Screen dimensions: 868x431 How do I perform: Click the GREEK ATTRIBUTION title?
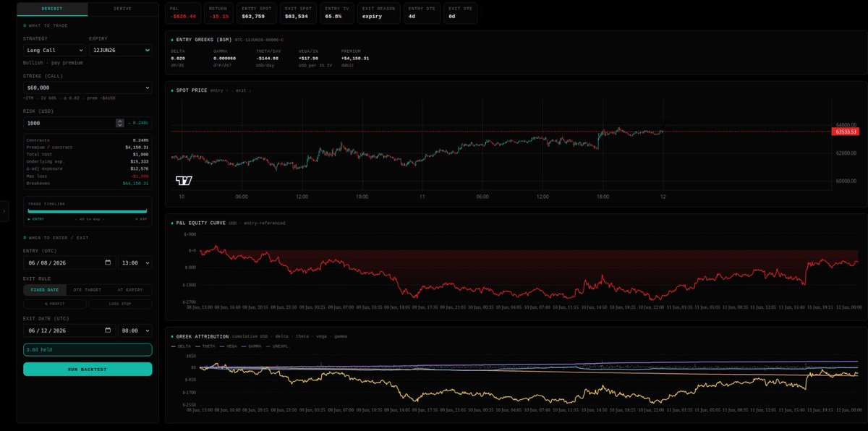(x=203, y=336)
